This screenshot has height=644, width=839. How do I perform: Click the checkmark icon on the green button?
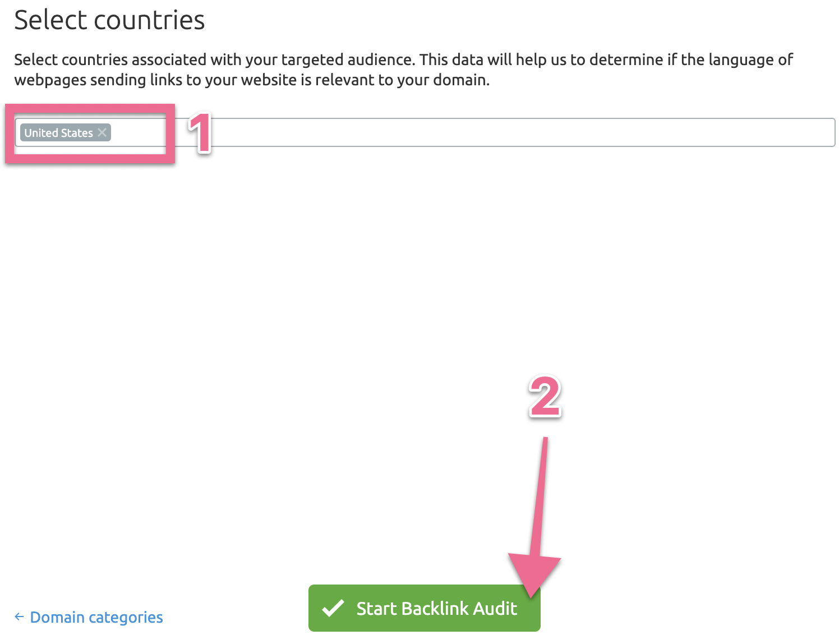[333, 608]
